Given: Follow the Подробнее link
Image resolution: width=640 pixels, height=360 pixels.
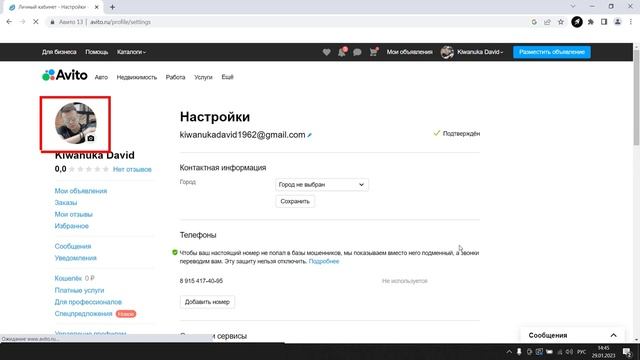Looking at the screenshot, I should coord(324,261).
